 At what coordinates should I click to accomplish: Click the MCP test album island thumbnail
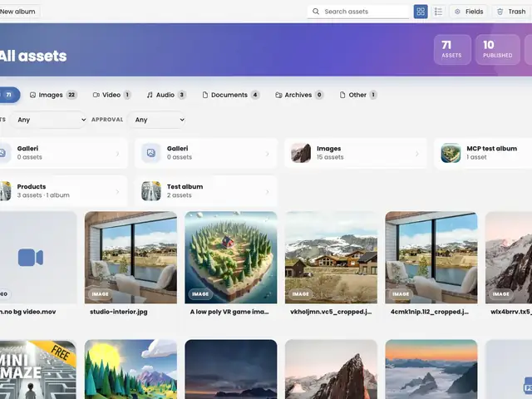pyautogui.click(x=451, y=153)
